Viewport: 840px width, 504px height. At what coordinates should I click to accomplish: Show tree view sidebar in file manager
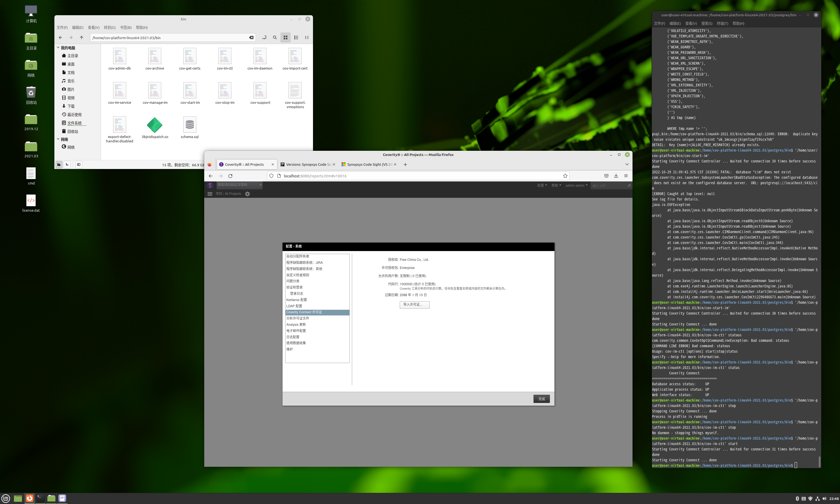click(x=67, y=165)
